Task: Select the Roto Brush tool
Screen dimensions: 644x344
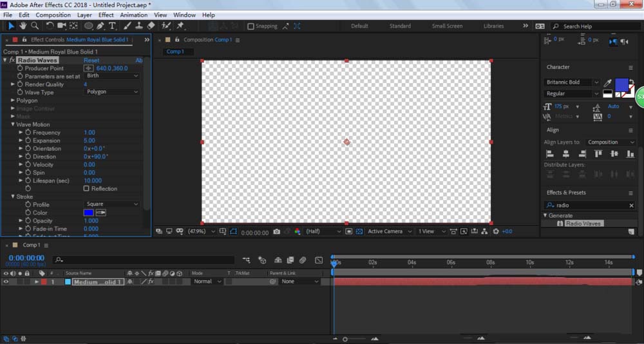Action: pyautogui.click(x=166, y=26)
